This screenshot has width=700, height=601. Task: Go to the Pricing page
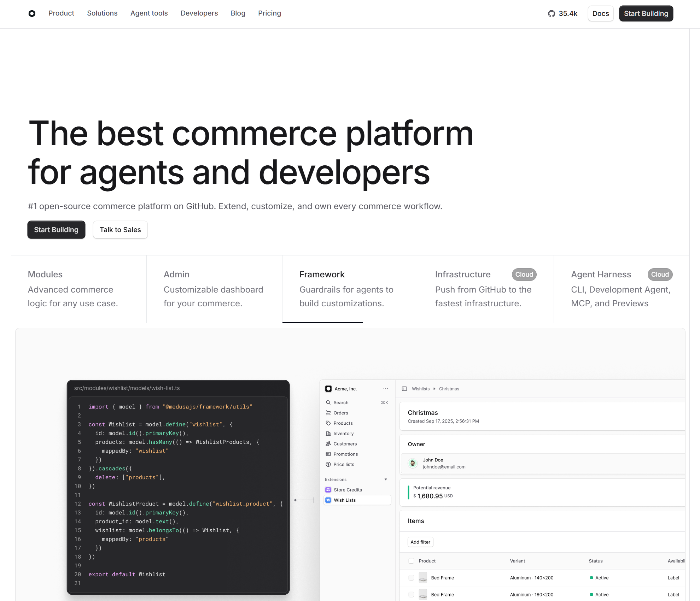pos(269,13)
